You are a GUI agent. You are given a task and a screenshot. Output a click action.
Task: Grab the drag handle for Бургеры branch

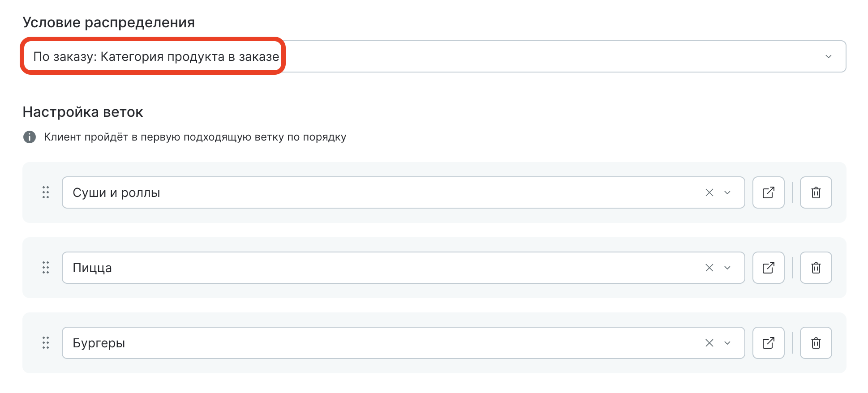[46, 343]
